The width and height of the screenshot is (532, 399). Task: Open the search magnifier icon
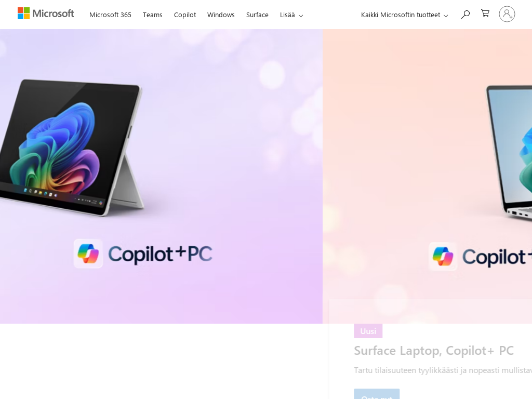[465, 14]
